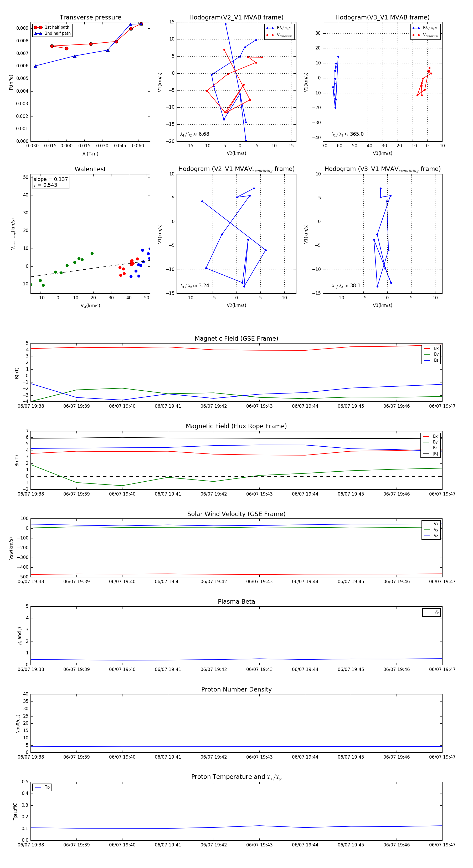Image resolution: width=473 pixels, height=868 pixels.
Task: Click the eigenvalue ratio text '365.0'
Action: click(x=357, y=134)
